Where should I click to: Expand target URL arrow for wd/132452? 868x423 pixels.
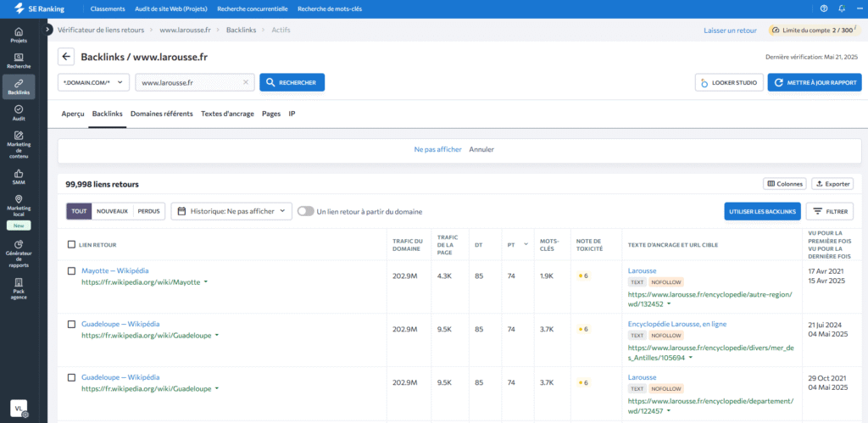[669, 304]
